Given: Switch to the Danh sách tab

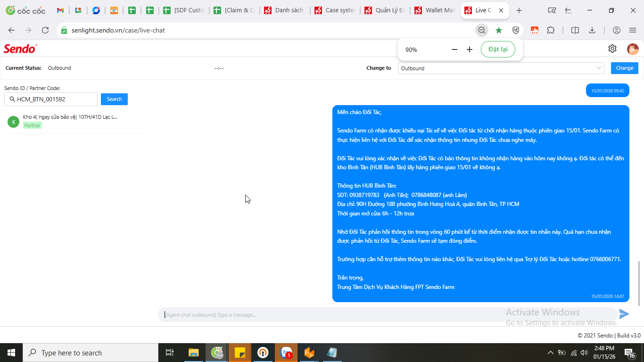Looking at the screenshot, I should 284,10.
